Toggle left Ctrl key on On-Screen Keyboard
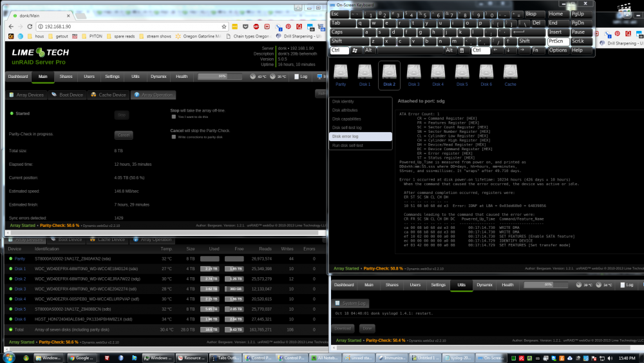The image size is (644, 363). pos(339,50)
